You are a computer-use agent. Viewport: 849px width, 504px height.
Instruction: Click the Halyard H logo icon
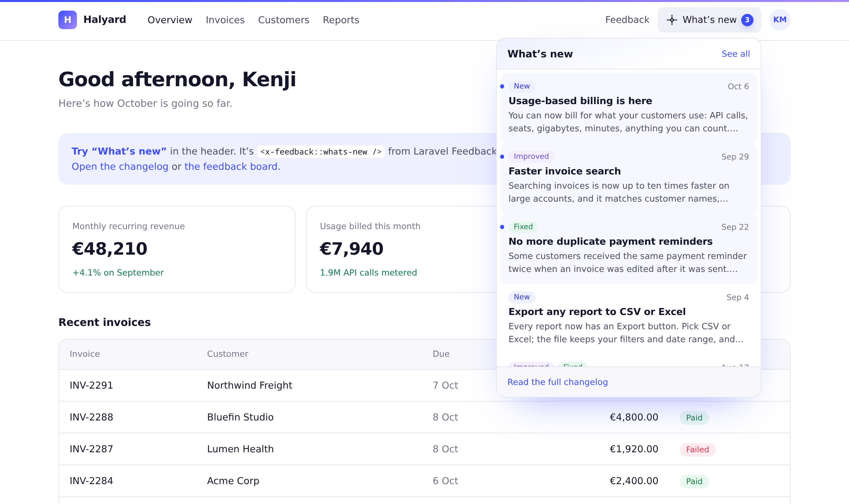pyautogui.click(x=68, y=20)
